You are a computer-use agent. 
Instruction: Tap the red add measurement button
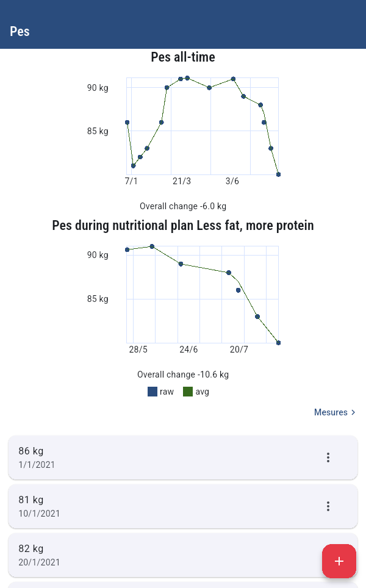coord(339,561)
